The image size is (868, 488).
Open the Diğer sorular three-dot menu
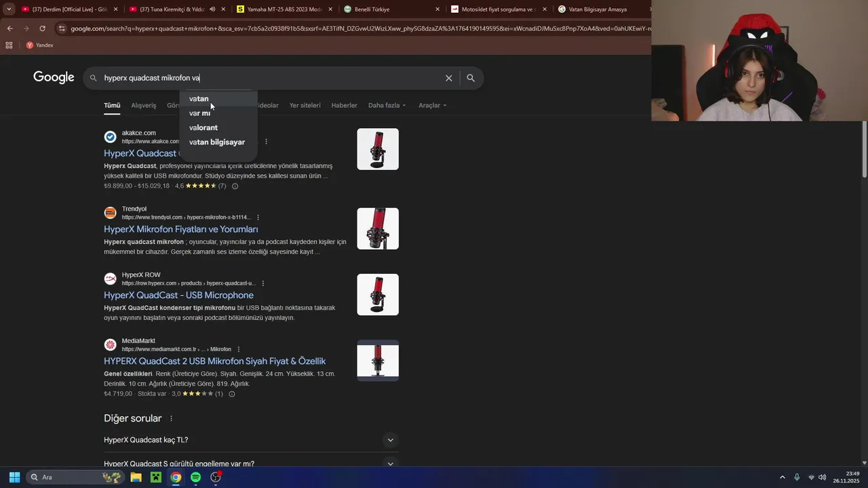[171, 419]
